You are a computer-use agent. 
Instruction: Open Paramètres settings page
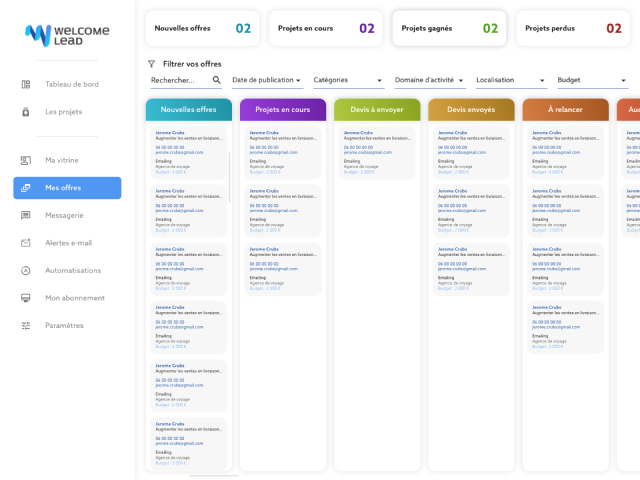pyautogui.click(x=64, y=325)
